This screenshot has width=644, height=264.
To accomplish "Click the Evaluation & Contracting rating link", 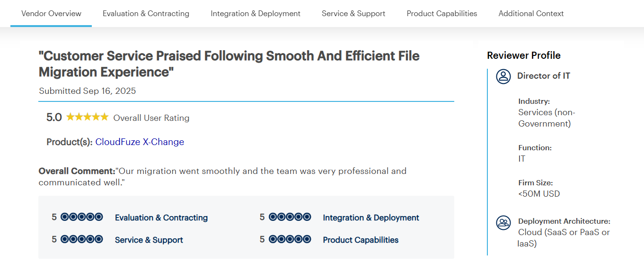I will point(161,218).
